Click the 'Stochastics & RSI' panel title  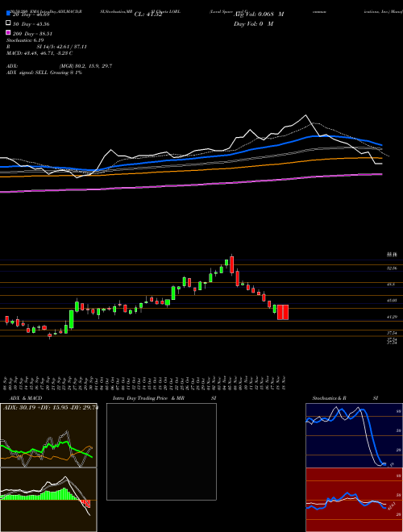[x=345, y=398]
